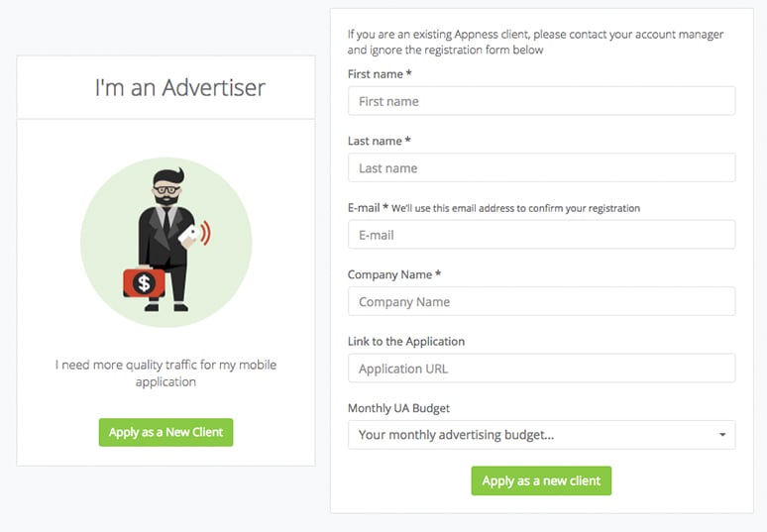Click the red dollar briefcase icon

tap(144, 283)
